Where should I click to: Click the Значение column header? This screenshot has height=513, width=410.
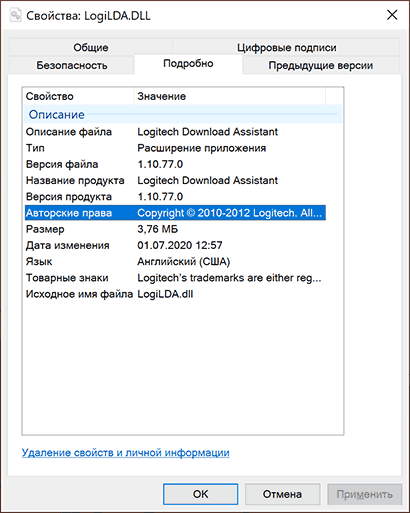[230, 96]
